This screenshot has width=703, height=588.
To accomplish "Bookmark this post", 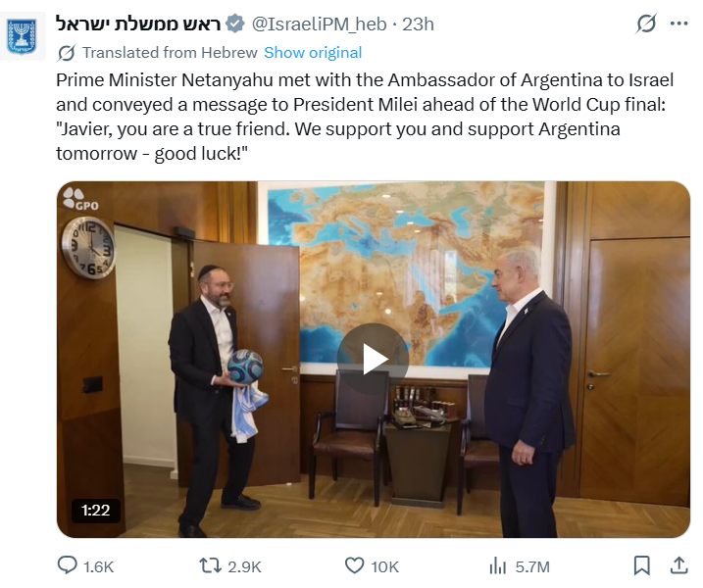I will [641, 565].
